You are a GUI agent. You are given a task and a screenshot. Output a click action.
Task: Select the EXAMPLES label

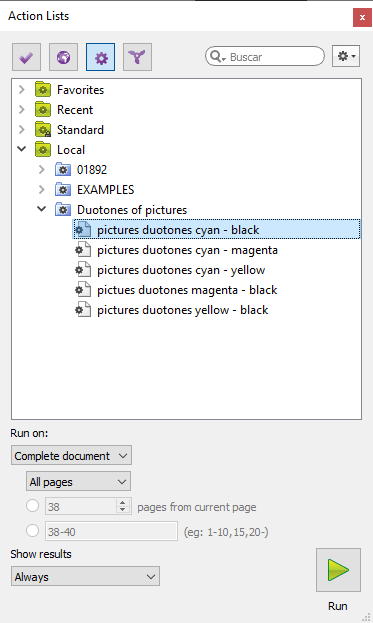tap(105, 190)
